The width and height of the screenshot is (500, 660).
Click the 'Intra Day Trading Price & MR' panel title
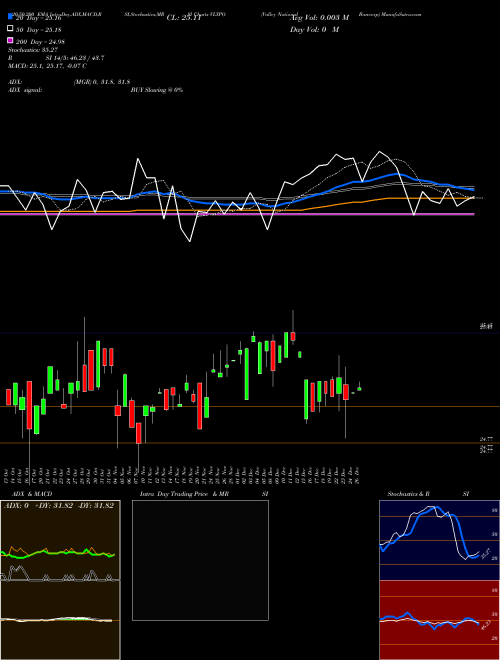coord(184,494)
